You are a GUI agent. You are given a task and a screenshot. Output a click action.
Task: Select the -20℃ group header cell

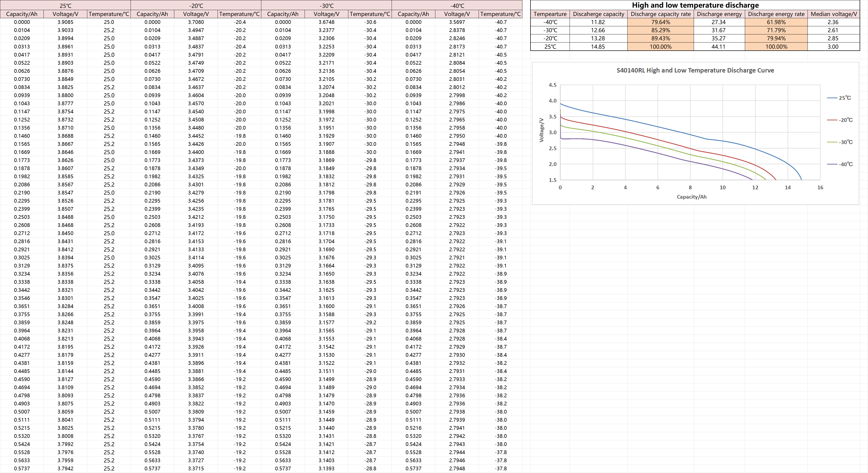tap(196, 6)
